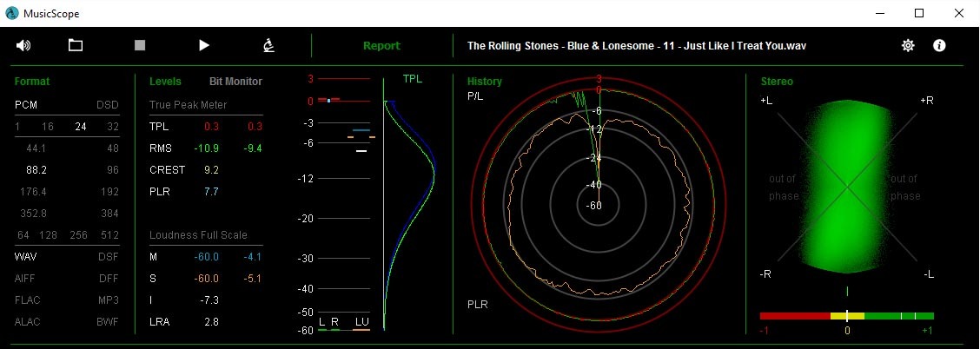Click the microscope analyze icon
Image resolution: width=980 pixels, height=349 pixels.
269,46
